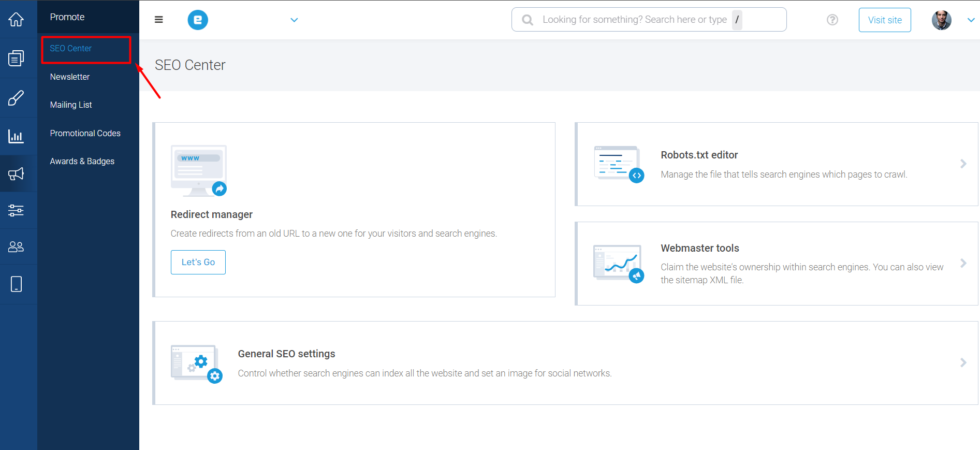
Task: Open the Promotional Codes menu item
Action: tap(85, 133)
